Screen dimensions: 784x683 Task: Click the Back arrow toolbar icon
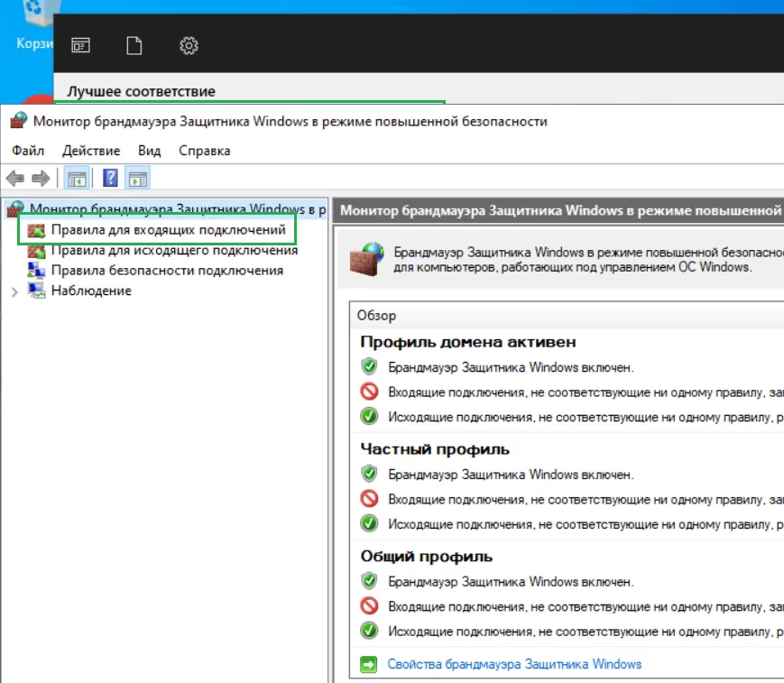(15, 178)
